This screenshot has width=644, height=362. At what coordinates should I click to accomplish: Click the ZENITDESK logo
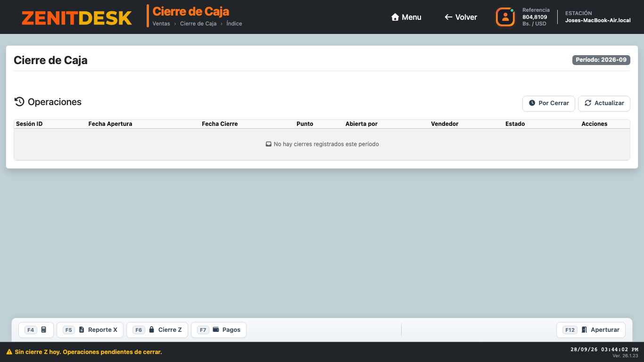coord(76,17)
